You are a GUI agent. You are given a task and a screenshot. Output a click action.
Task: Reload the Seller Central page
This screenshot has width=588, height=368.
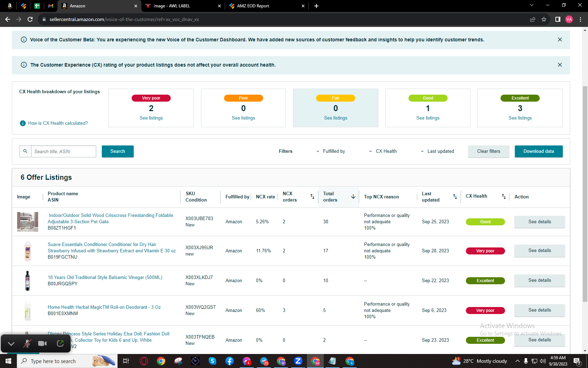[x=30, y=19]
